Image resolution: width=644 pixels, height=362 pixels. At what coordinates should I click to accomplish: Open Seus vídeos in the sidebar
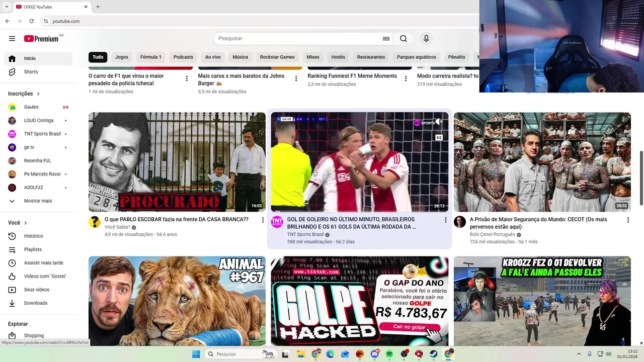click(x=38, y=290)
